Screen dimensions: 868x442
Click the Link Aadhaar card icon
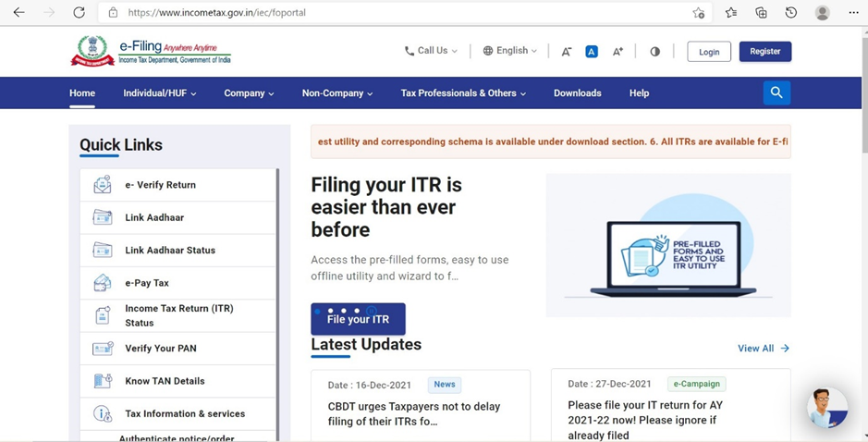(103, 217)
